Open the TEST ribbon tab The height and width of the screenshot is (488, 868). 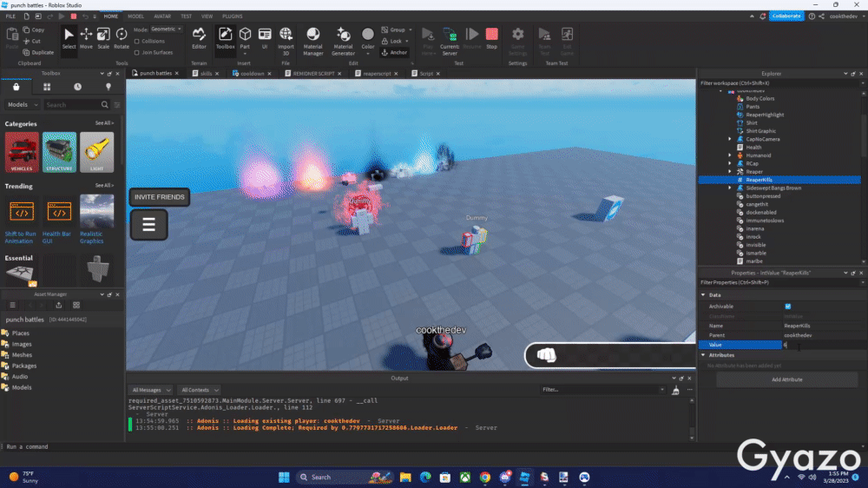pos(186,16)
